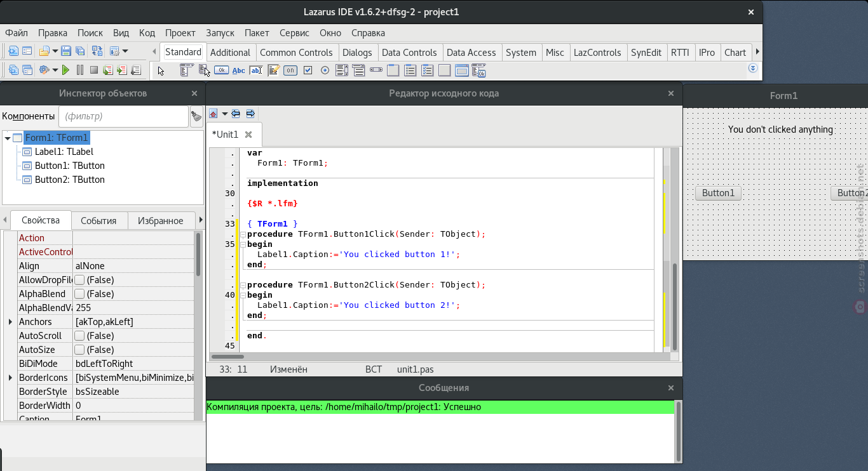The height and width of the screenshot is (471, 868).
Task: Click the New Form toolbar icon
Action: 27,51
